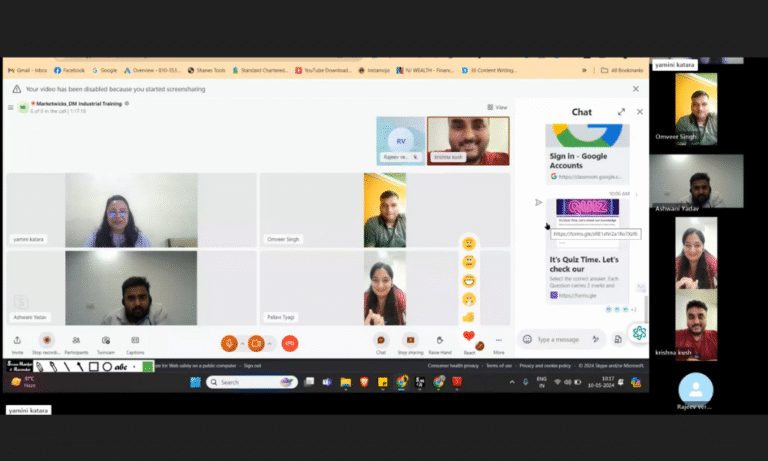Click the green color swatch in annotation bar
This screenshot has height=461, width=768.
tap(147, 366)
